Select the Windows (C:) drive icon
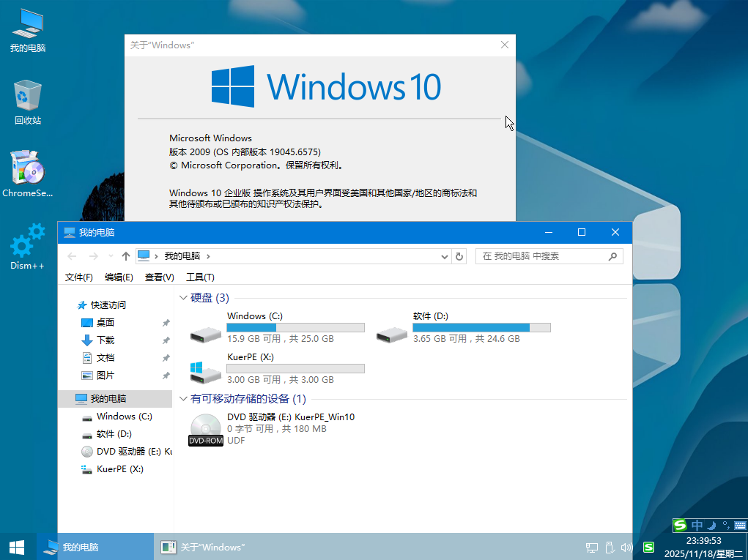 pos(205,333)
